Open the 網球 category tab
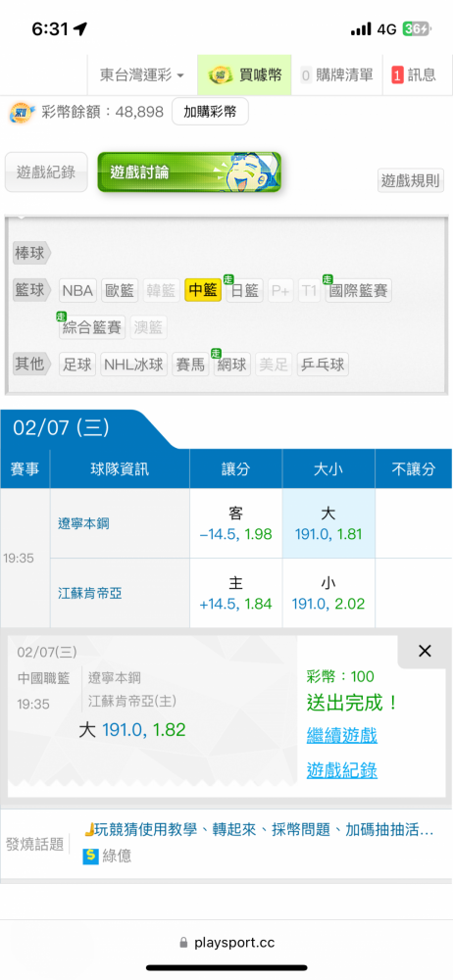Screen dimensions: 453x980 point(230,365)
